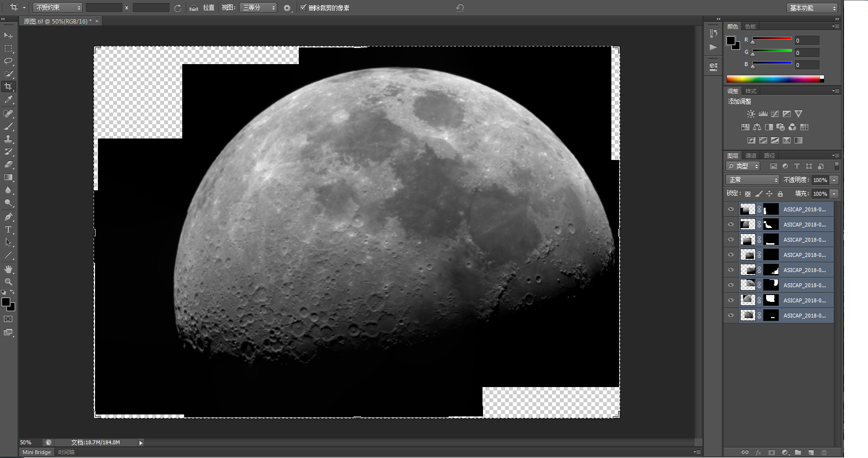Open crop tool preset picker arrow
This screenshot has width=868, height=458.
24,8
